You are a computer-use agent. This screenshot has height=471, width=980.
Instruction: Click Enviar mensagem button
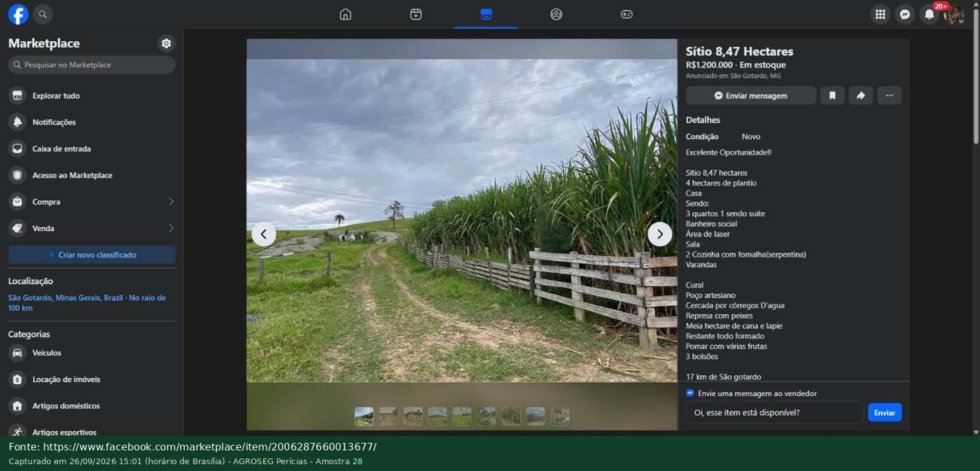[751, 96]
